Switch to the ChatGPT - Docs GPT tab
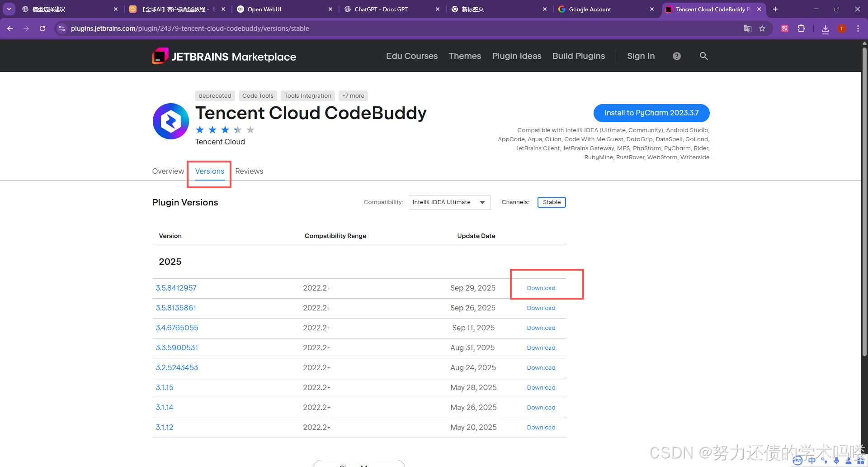Viewport: 868px width, 467px height. [x=392, y=9]
